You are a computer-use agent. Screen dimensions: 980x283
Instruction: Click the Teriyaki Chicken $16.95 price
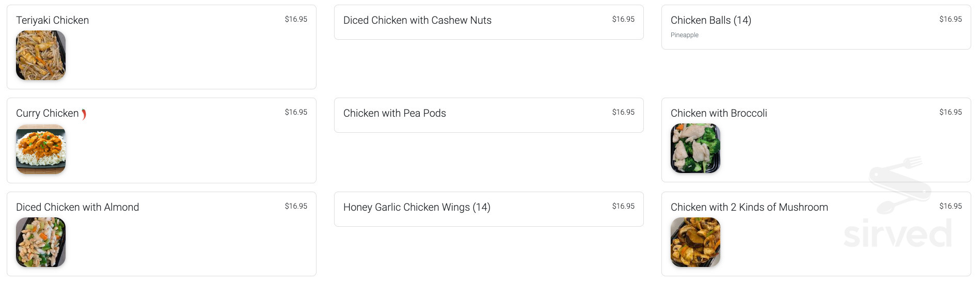coord(296,19)
